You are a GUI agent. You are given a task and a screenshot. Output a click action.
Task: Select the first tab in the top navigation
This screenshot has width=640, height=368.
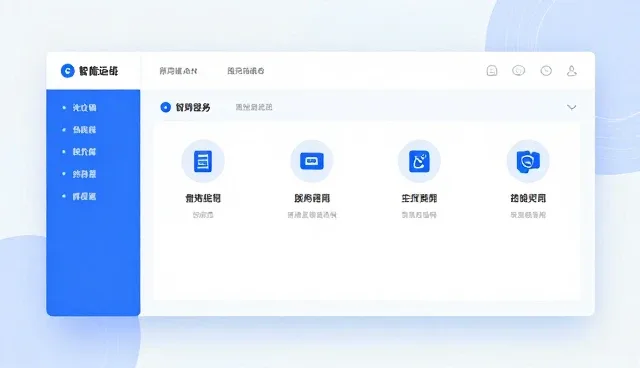click(x=178, y=71)
